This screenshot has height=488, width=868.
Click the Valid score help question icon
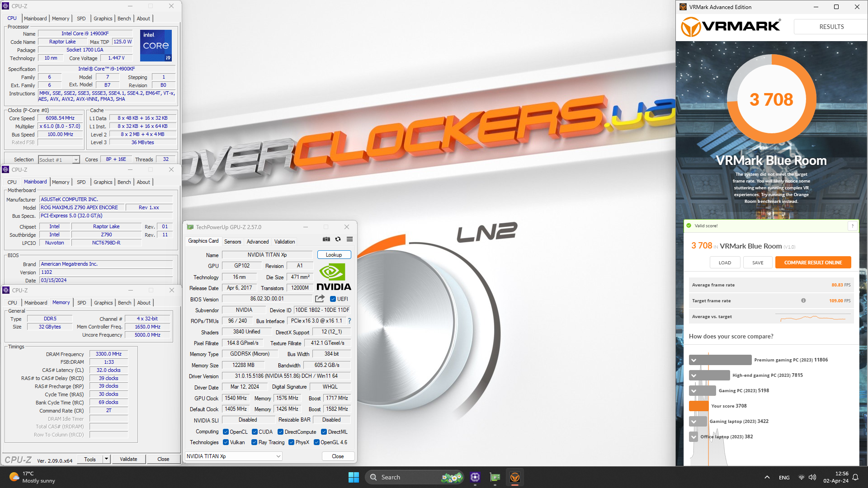click(853, 226)
